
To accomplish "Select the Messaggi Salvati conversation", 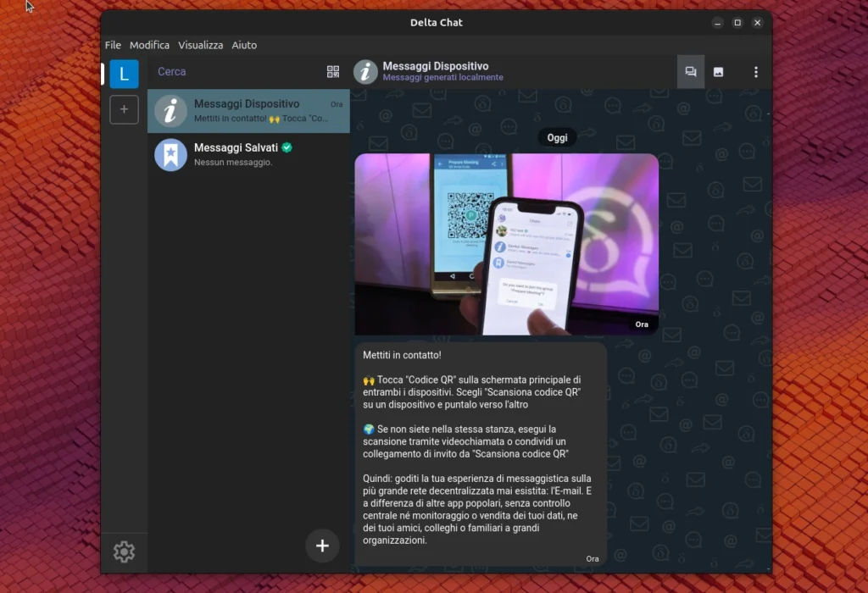I will (x=248, y=154).
